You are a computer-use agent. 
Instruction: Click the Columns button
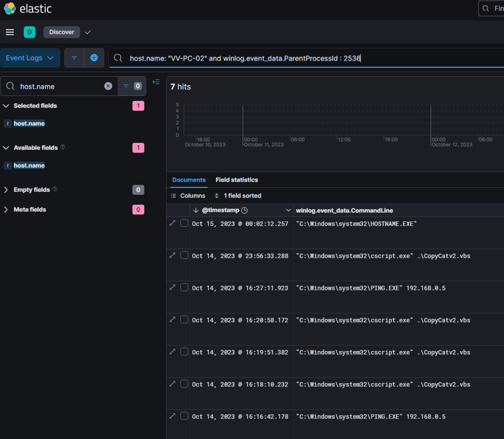tap(188, 195)
